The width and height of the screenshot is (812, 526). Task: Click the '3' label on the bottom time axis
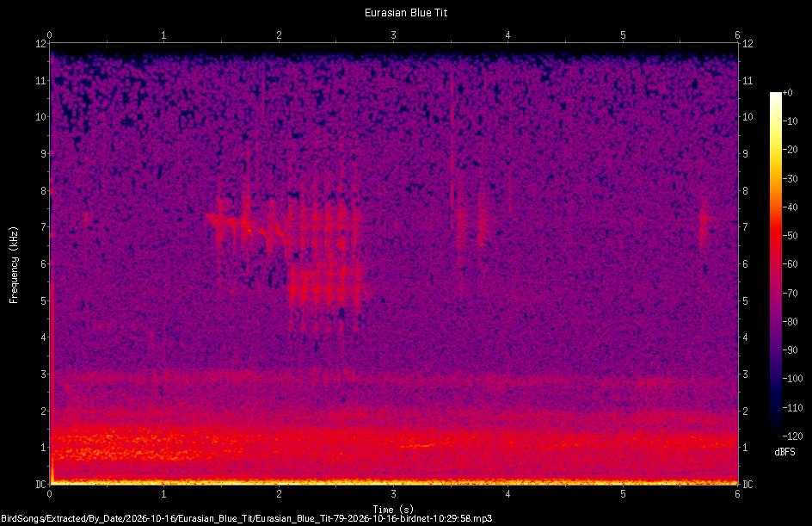click(394, 494)
